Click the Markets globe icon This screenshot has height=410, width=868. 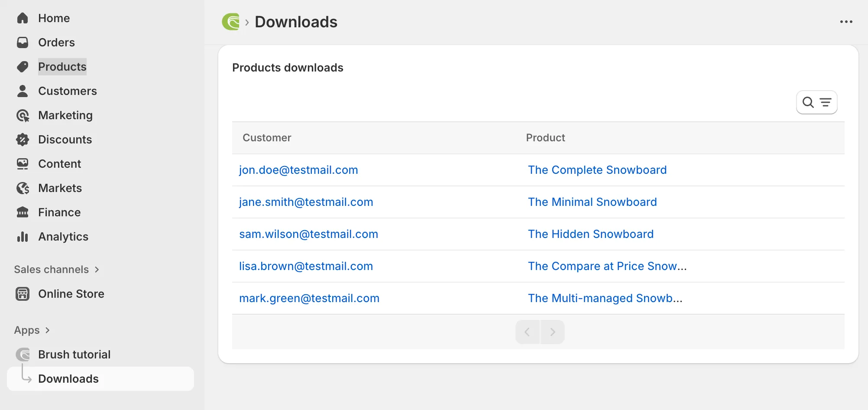tap(23, 188)
